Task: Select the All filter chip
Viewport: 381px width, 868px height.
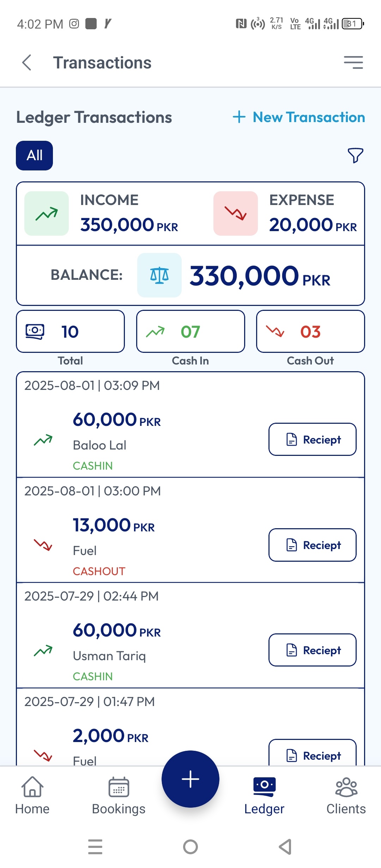Action: (x=35, y=156)
